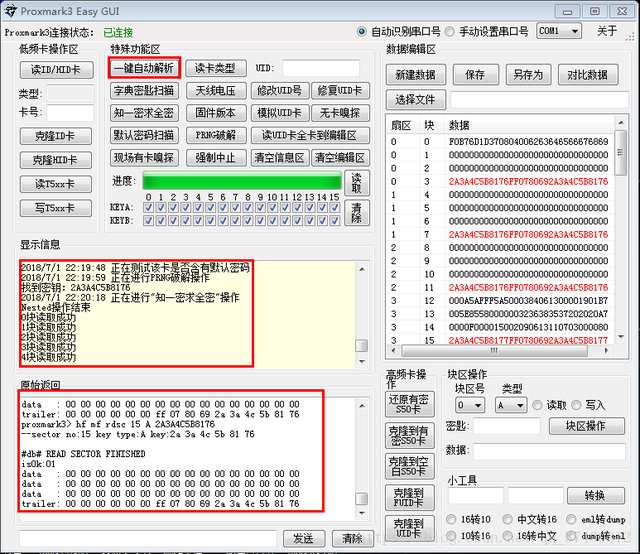Click the 克隆到空白S50卡 button
Image resolution: width=640 pixels, height=554 pixels.
point(409,466)
